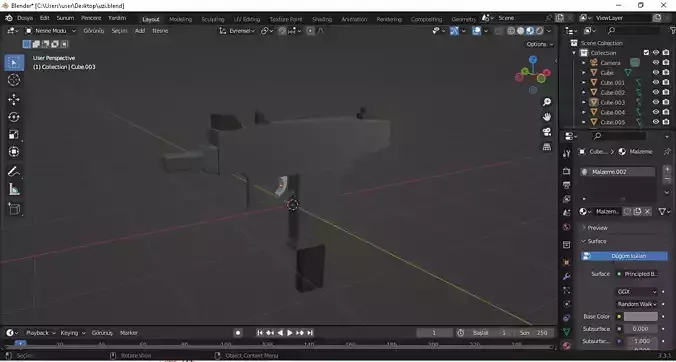Open Random Walk subsurface method dropdown
676x362 pixels.
point(637,304)
